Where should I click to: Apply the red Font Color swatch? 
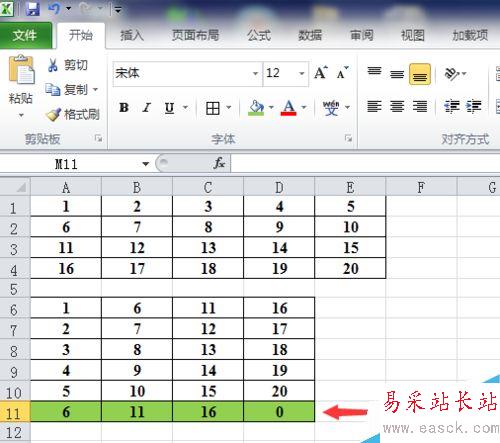click(x=289, y=108)
